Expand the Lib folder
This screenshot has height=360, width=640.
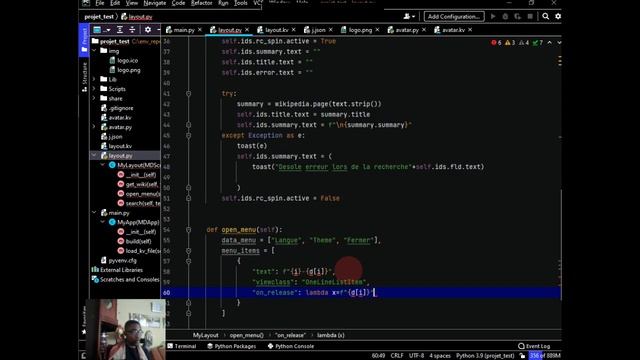[x=94, y=79]
